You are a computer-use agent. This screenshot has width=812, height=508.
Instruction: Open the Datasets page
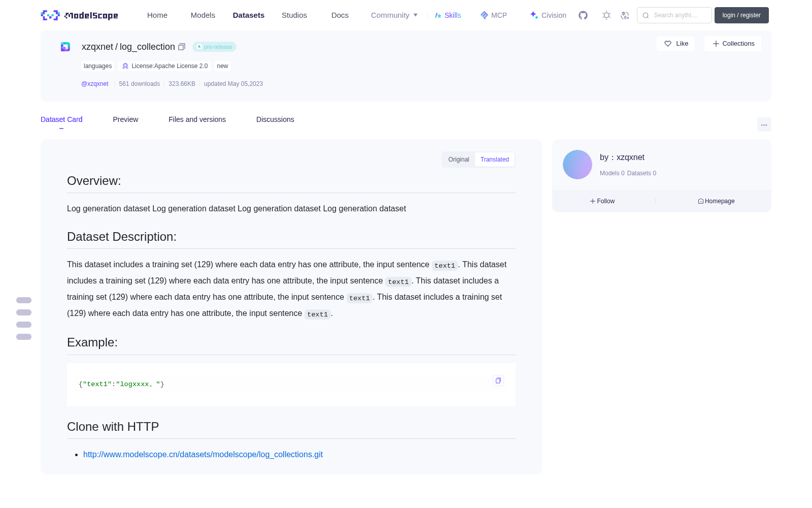249,15
